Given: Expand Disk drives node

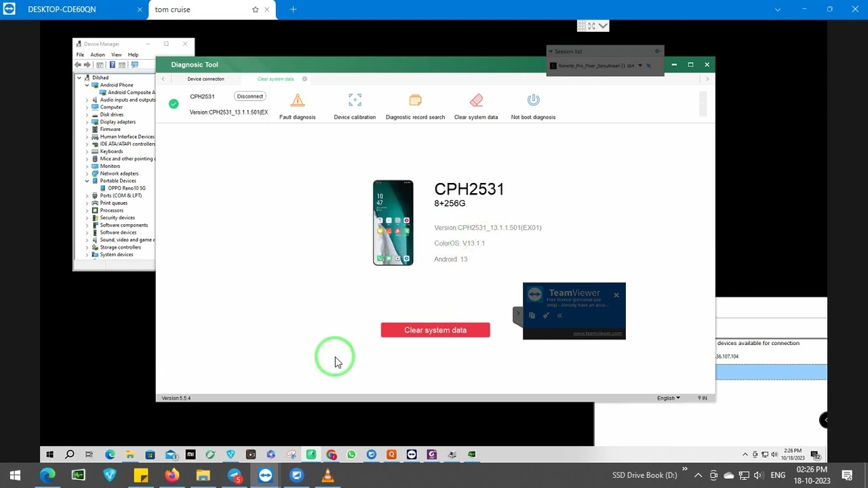Looking at the screenshot, I should pos(87,115).
